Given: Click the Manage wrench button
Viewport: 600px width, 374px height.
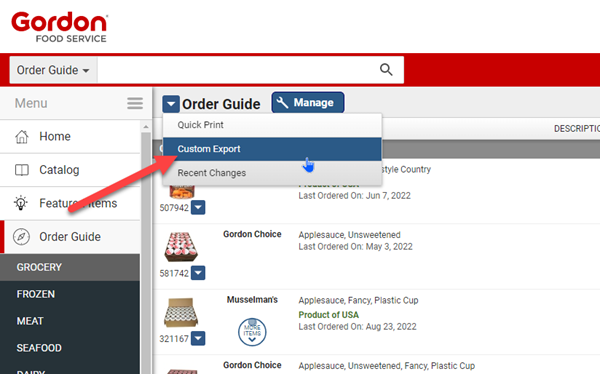Looking at the screenshot, I should (308, 103).
